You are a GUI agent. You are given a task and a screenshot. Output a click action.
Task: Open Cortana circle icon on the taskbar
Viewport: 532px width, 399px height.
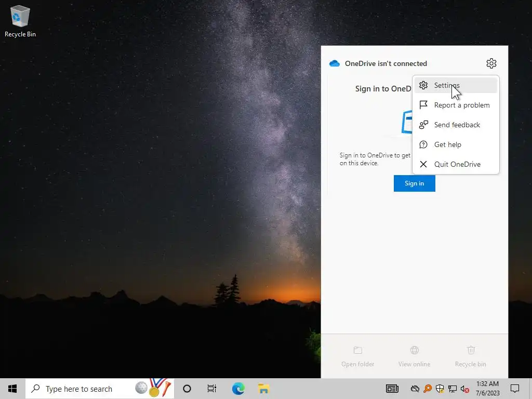click(187, 389)
